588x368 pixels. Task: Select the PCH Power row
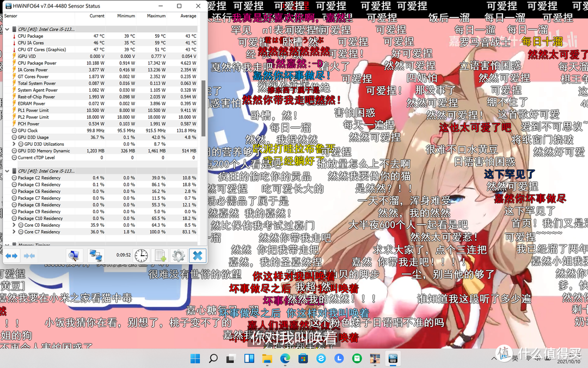coord(101,124)
